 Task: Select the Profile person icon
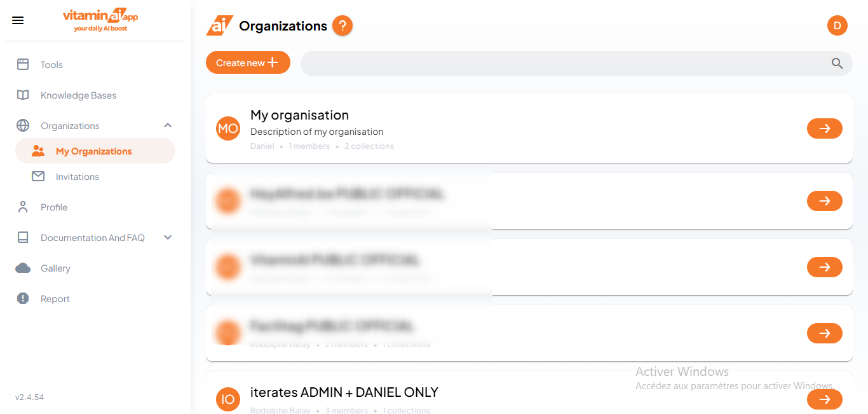pyautogui.click(x=23, y=207)
